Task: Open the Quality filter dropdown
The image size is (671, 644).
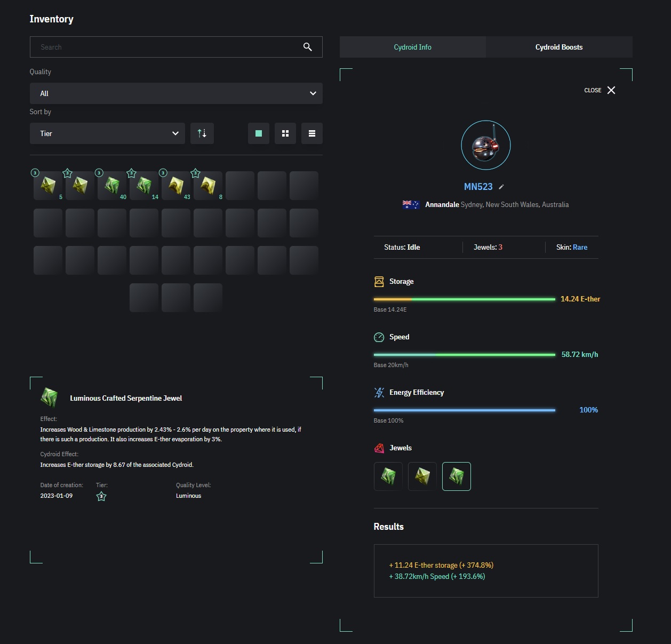Action: tap(175, 93)
